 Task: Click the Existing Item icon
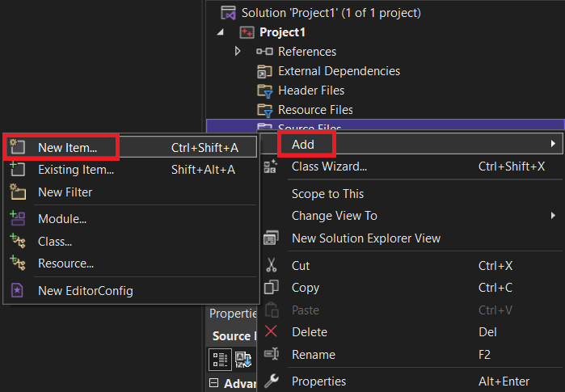coord(18,170)
